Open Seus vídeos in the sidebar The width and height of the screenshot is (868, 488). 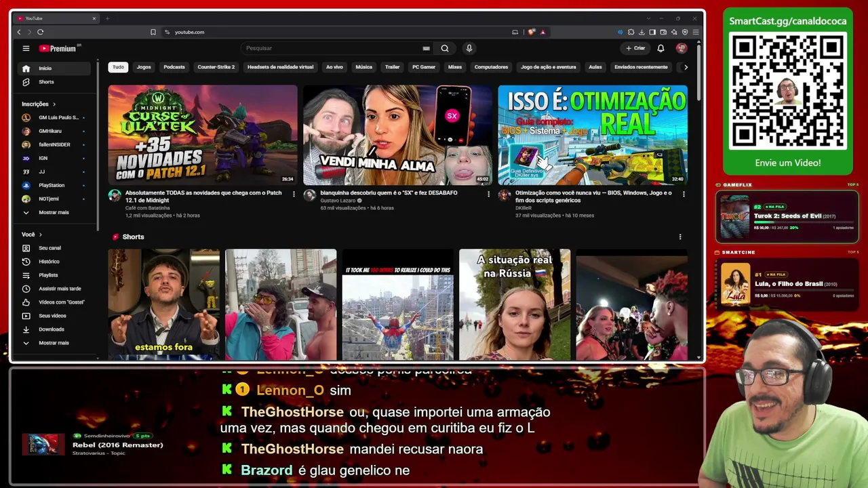[x=54, y=316]
